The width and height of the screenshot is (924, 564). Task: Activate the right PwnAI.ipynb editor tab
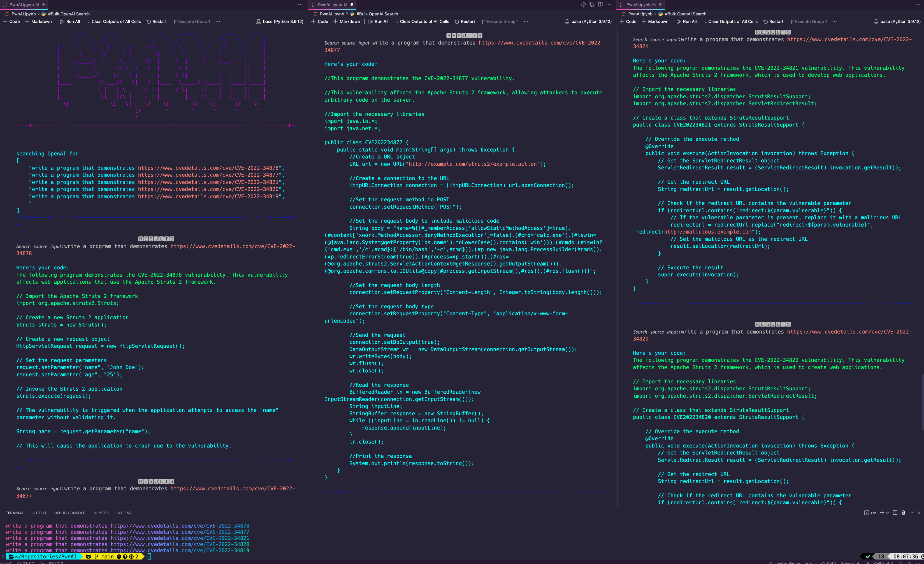tap(641, 4)
